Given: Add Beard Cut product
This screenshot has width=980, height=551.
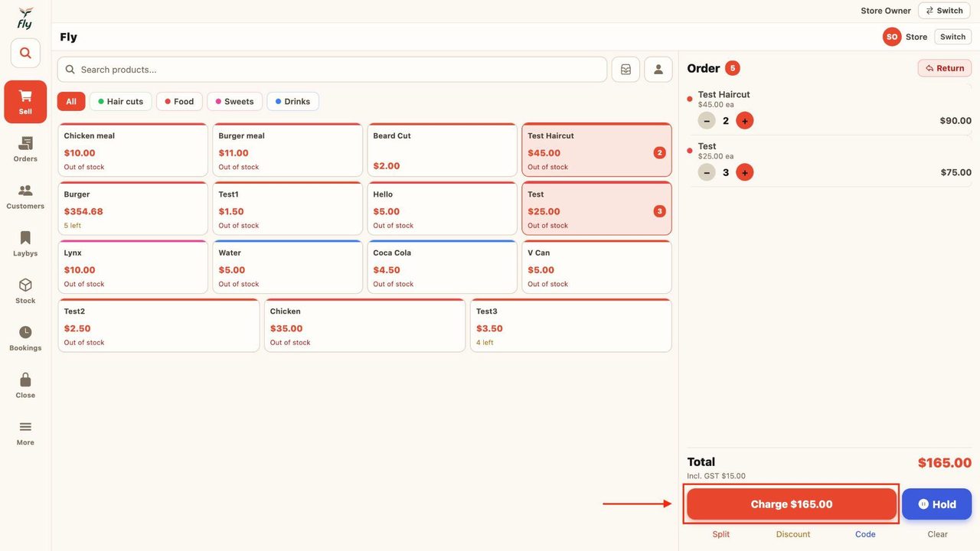Looking at the screenshot, I should pos(443,150).
